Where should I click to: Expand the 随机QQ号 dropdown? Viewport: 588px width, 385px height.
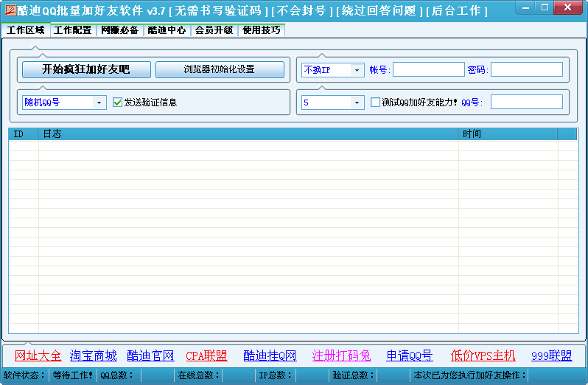(x=99, y=103)
